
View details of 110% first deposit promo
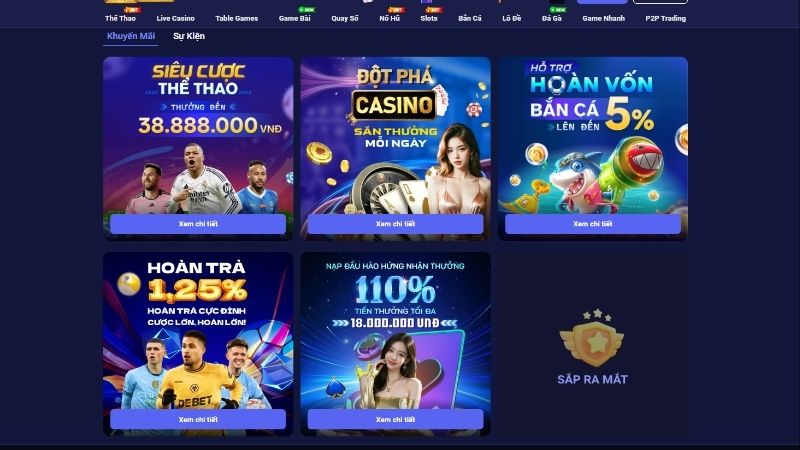[395, 419]
